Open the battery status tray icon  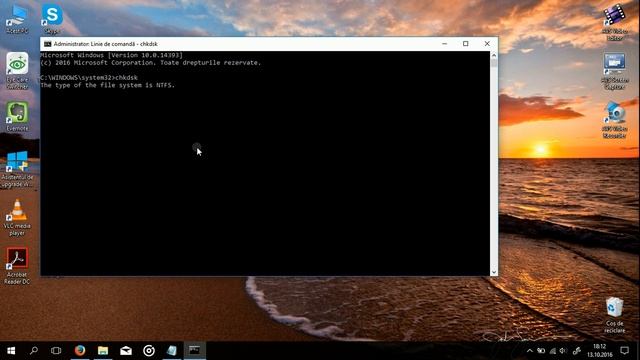[x=541, y=351]
